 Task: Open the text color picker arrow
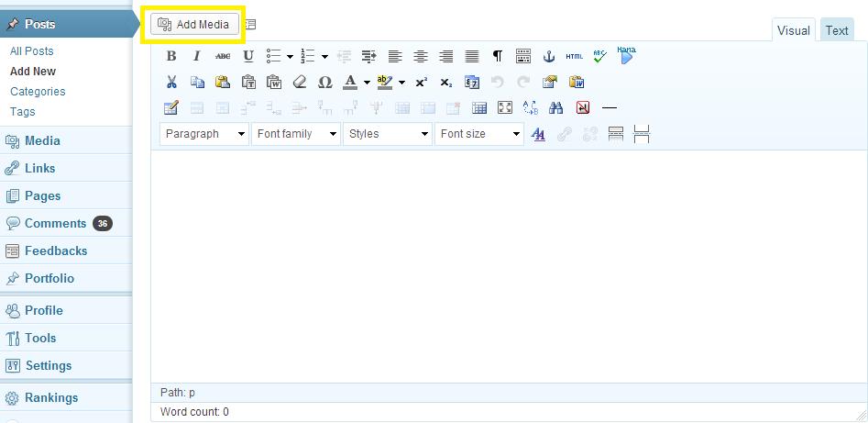367,82
